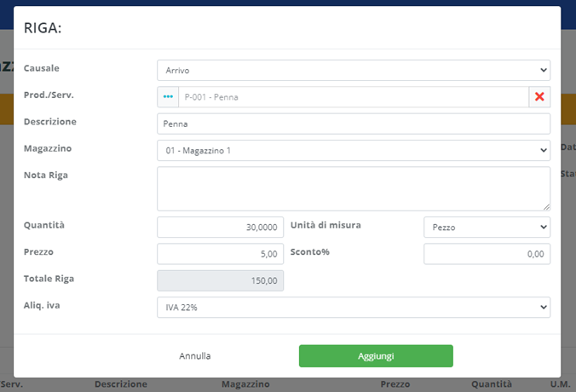Open the Unità di misura dropdown
This screenshot has width=576, height=392.
[487, 228]
